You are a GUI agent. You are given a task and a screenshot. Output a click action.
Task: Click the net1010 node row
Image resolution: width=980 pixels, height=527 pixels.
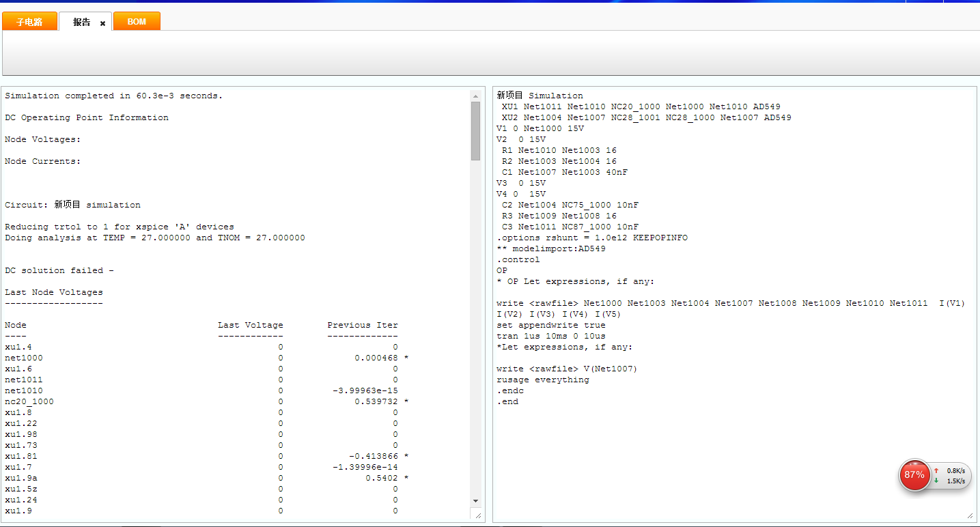coord(201,390)
